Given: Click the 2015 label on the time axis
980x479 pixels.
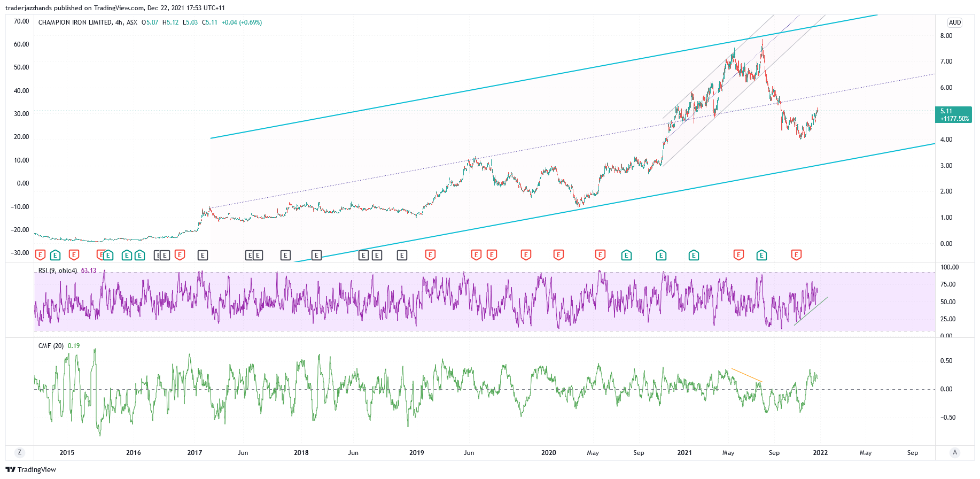Looking at the screenshot, I should click(67, 453).
